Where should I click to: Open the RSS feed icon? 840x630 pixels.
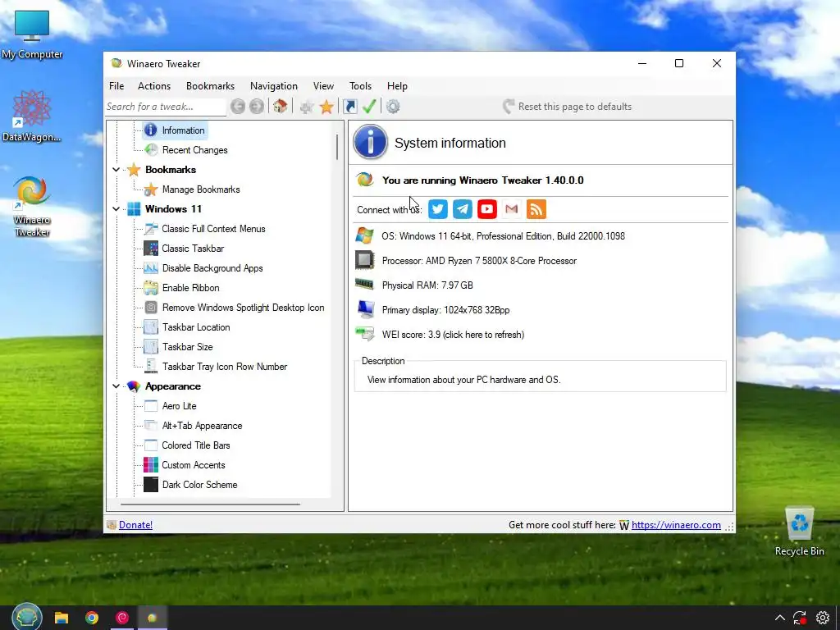pyautogui.click(x=536, y=209)
